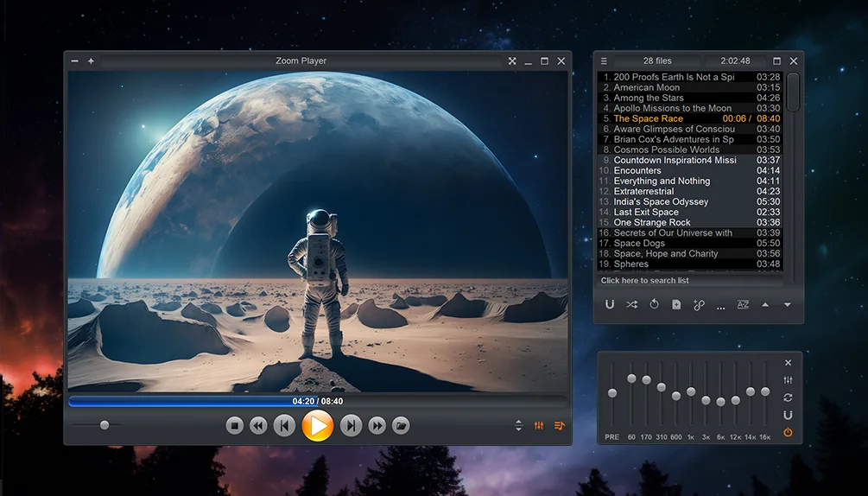Select '200 Proofs Earth Is Not a Spi' in playlist
The height and width of the screenshot is (496, 868).
pyautogui.click(x=690, y=77)
